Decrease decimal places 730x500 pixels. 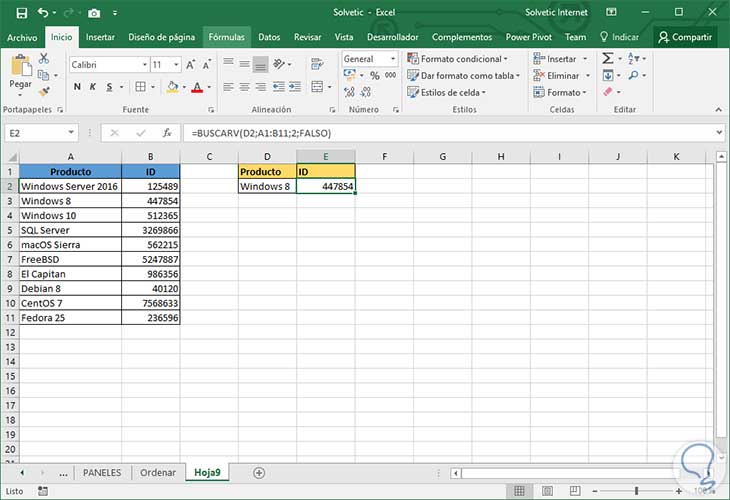click(x=366, y=92)
